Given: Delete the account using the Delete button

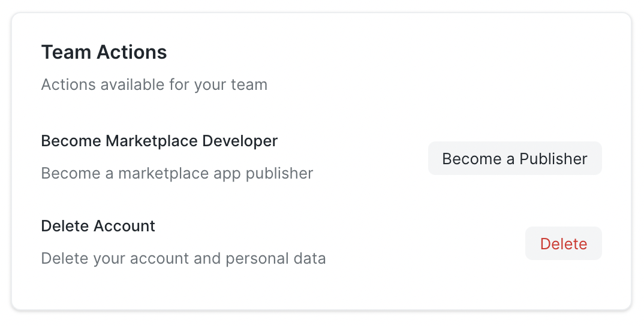Looking at the screenshot, I should coord(563,244).
